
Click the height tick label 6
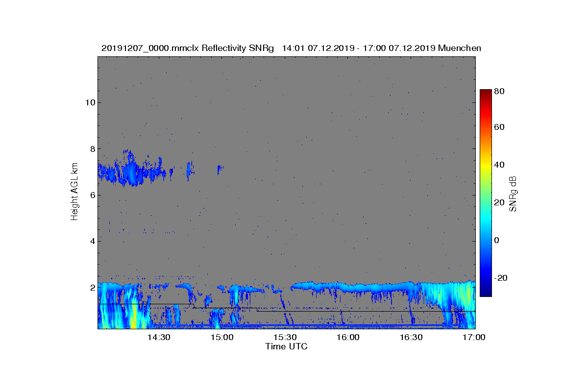coord(92,195)
